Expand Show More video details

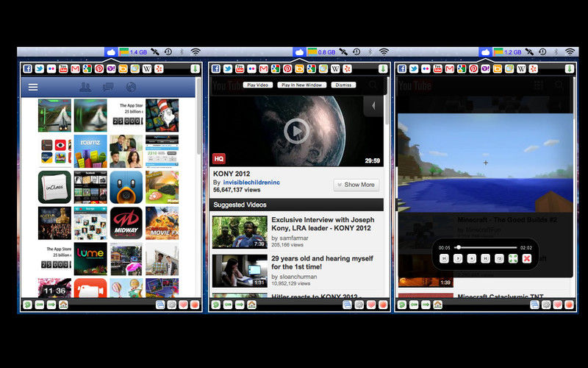click(356, 185)
